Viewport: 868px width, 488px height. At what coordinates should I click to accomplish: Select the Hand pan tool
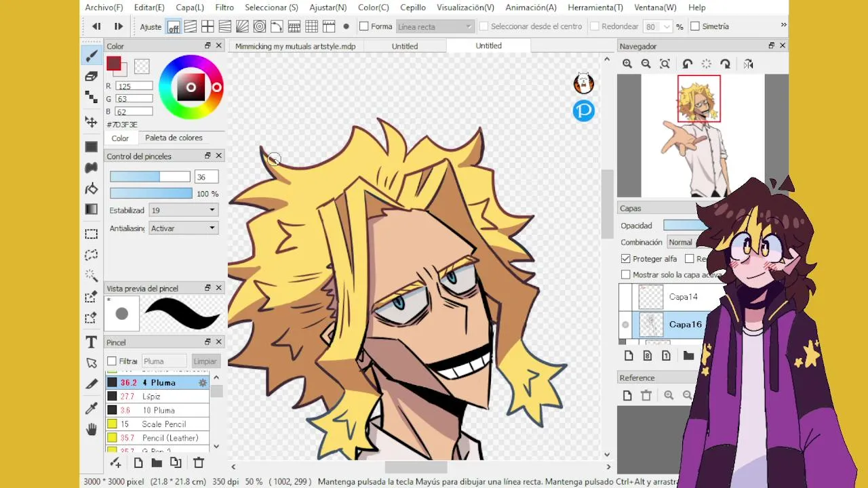pyautogui.click(x=91, y=429)
